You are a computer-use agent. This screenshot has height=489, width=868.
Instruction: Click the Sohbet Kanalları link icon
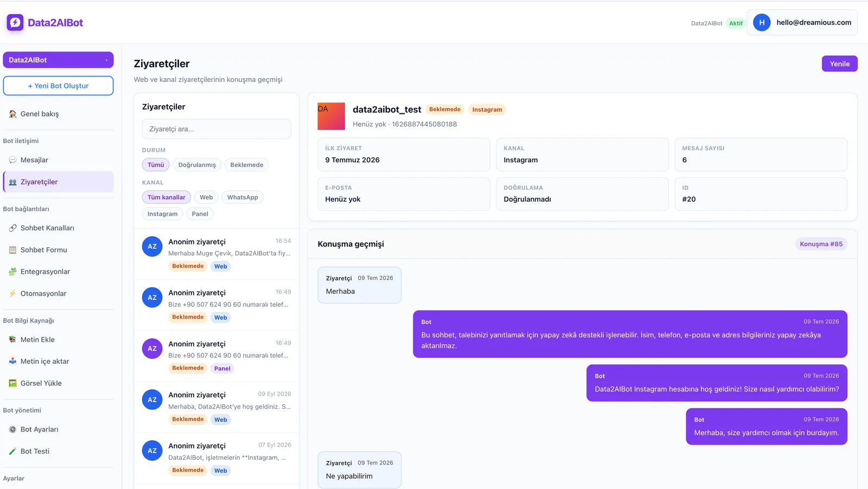click(12, 228)
